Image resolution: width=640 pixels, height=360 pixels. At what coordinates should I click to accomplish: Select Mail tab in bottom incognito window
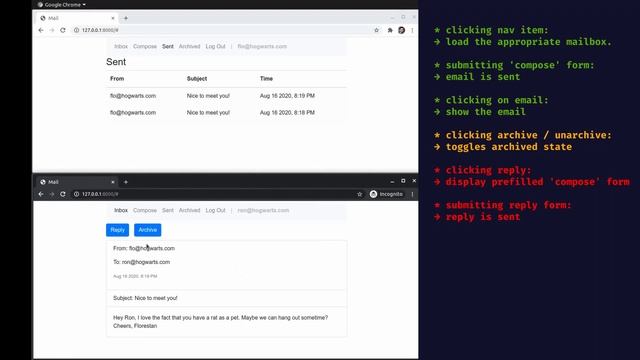77,182
